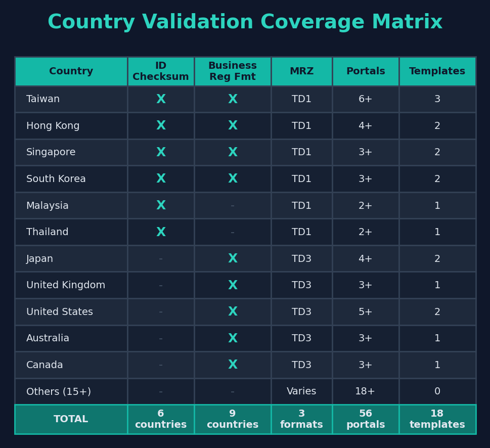490x448 pixels.
Task: Select the Country column header
Action: (71, 71)
